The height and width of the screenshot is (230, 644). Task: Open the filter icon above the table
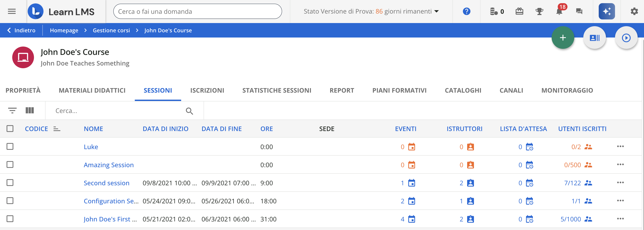[12, 110]
